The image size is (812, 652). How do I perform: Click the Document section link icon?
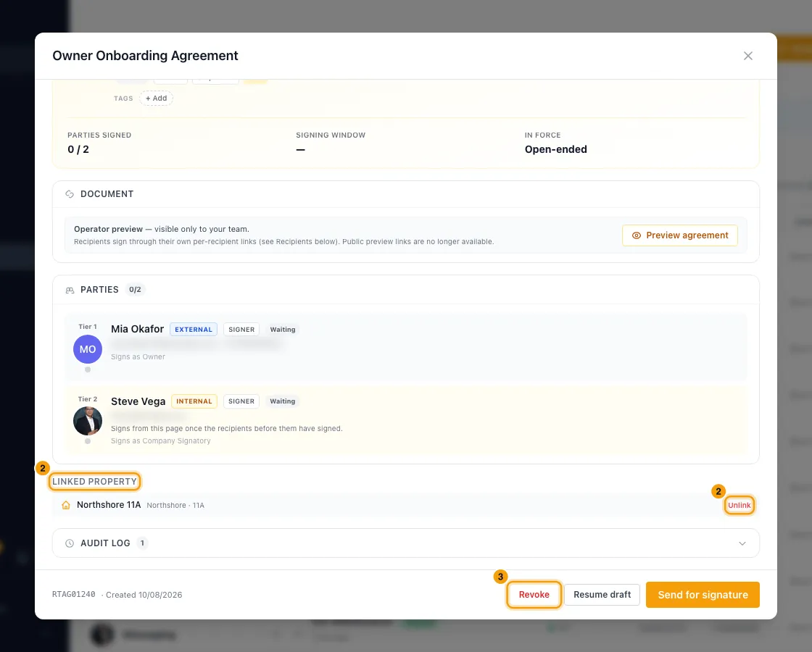pyautogui.click(x=70, y=194)
